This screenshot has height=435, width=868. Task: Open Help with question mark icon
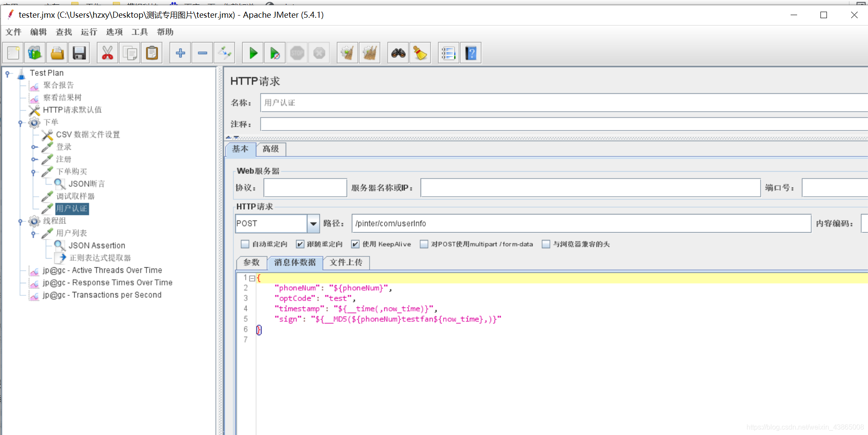[x=471, y=53]
